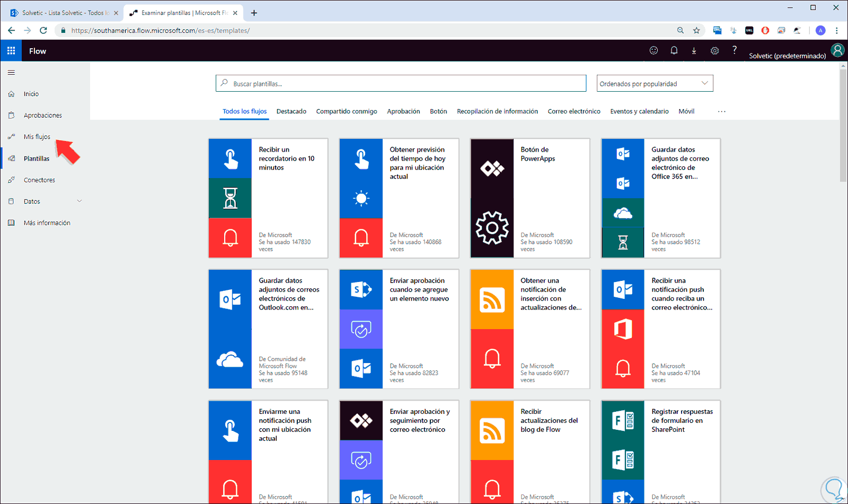The height and width of the screenshot is (504, 848).
Task: Click the Buscar plantillas search field
Action: coord(401,83)
